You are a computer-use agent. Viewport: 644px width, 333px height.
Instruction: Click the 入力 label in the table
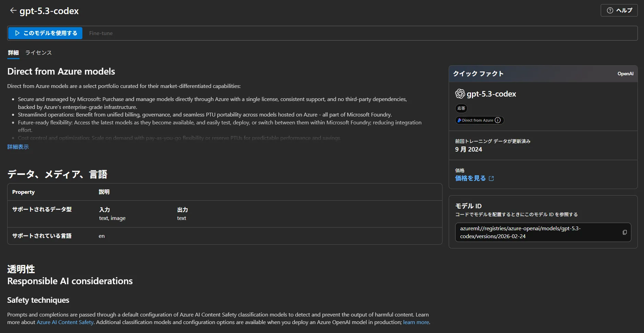104,210
